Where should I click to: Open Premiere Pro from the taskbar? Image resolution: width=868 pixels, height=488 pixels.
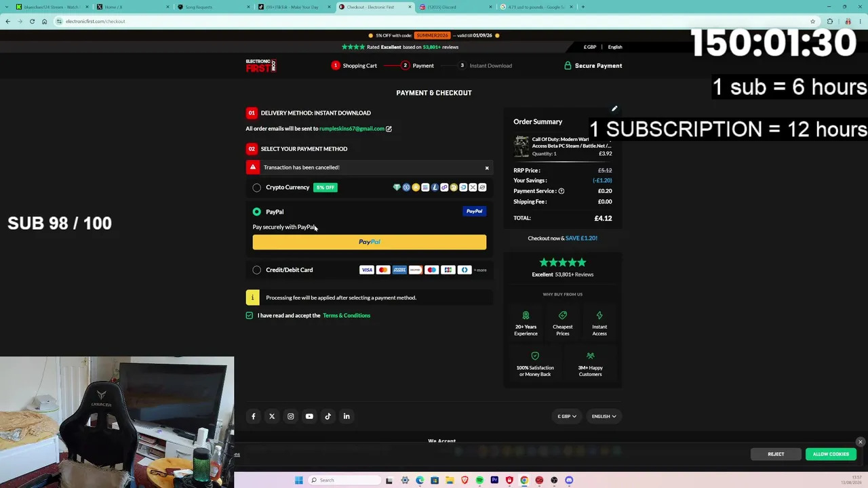point(494,481)
